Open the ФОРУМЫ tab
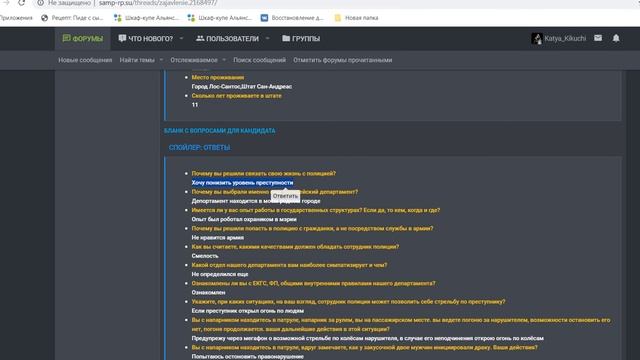The width and height of the screenshot is (640, 360). pos(83,39)
